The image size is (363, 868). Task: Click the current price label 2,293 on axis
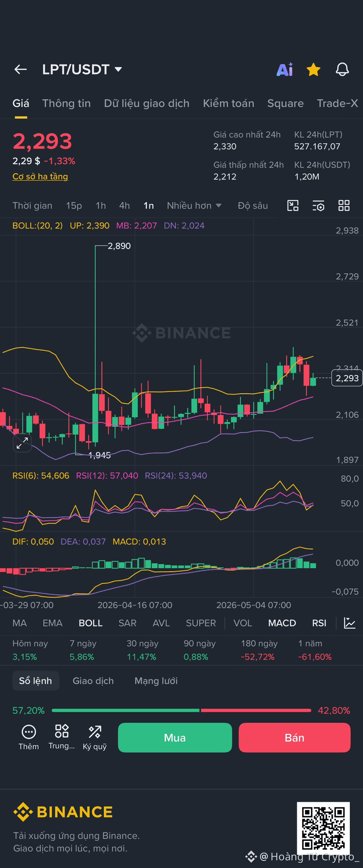click(347, 378)
